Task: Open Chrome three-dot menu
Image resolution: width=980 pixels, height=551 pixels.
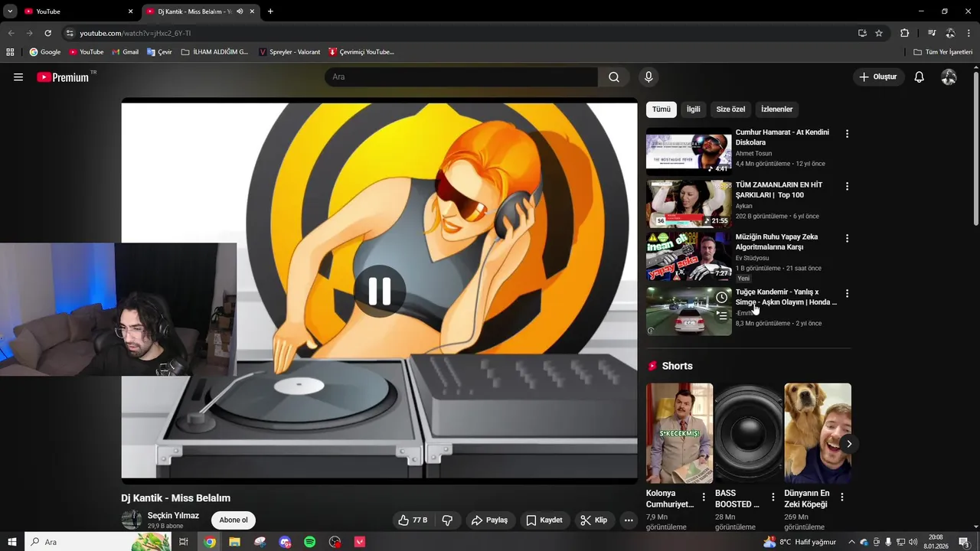Action: [969, 33]
